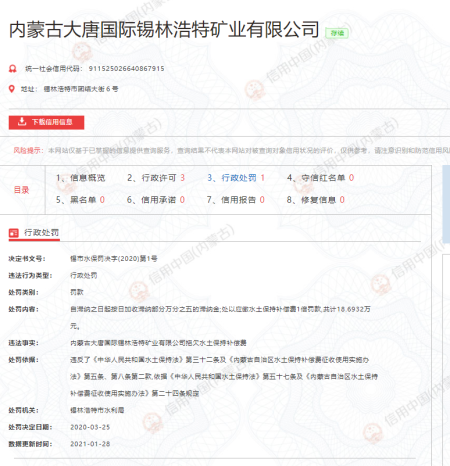Click the 行政处罚 section header icon
The width and height of the screenshot is (450, 466).
click(x=14, y=233)
